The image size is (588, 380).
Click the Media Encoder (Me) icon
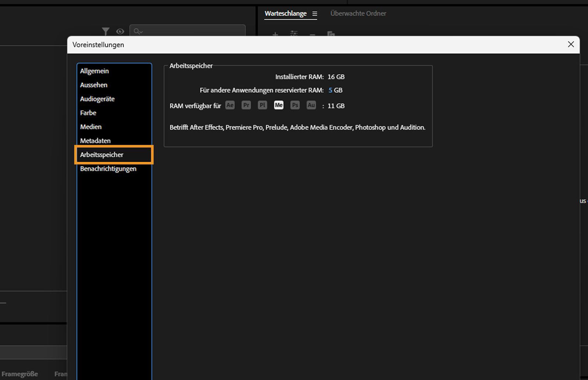tap(279, 106)
